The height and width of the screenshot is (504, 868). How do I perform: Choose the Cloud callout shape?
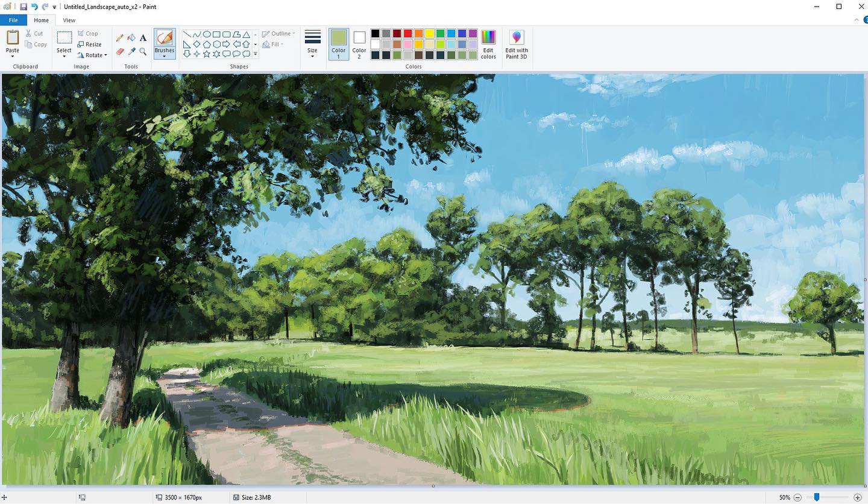coord(246,54)
